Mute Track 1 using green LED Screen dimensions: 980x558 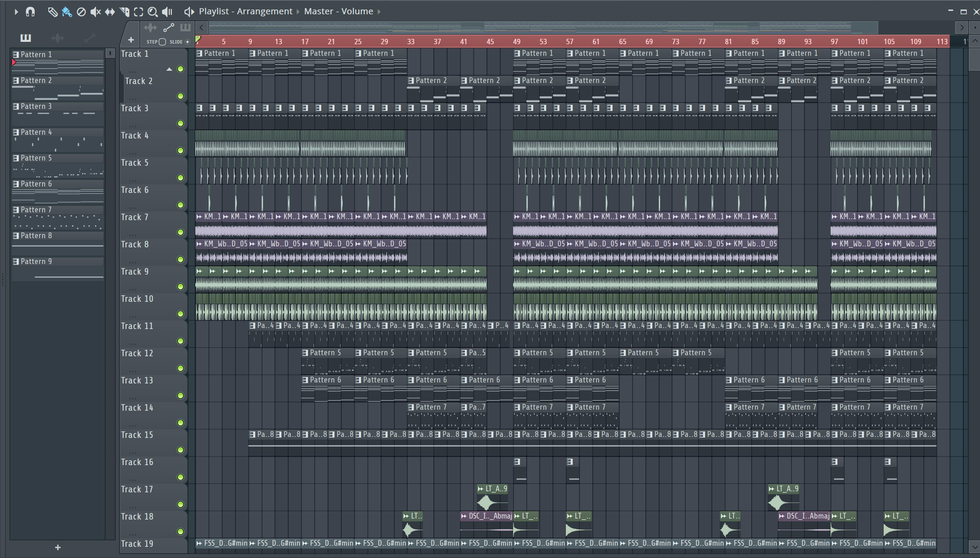click(180, 69)
